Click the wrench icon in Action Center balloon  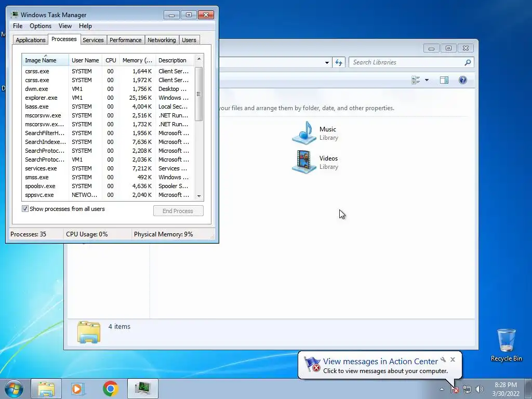click(x=443, y=360)
